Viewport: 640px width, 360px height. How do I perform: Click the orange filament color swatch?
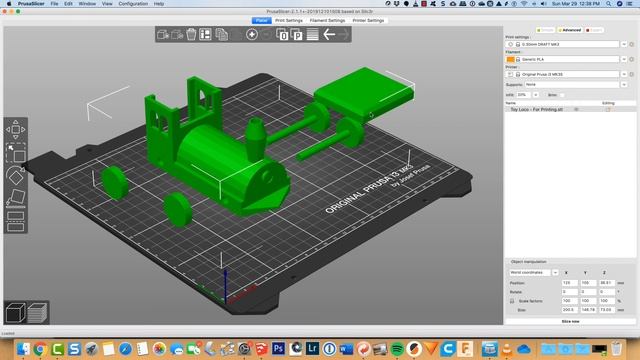point(510,59)
